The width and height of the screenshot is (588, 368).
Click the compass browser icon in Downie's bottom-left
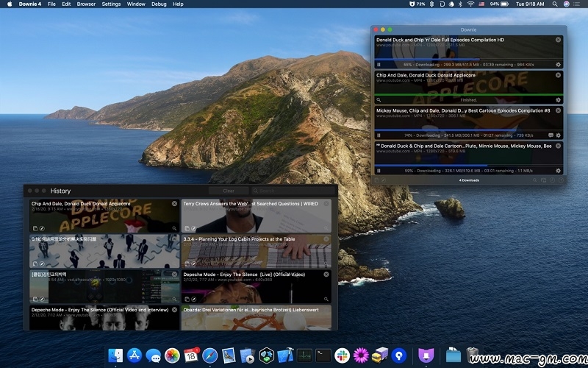coord(384,180)
